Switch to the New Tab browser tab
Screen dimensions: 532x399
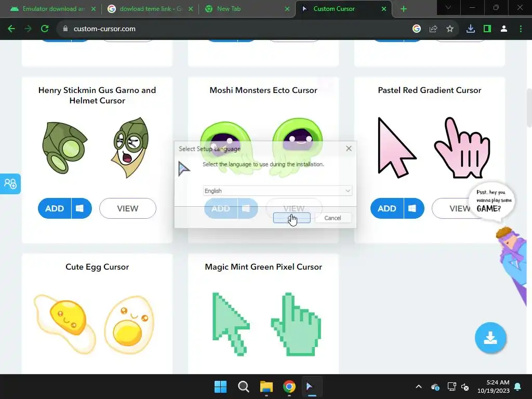point(246,9)
